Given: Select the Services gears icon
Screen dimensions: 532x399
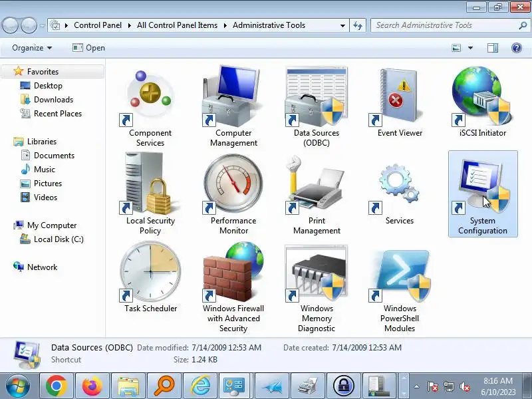Looking at the screenshot, I should tap(400, 190).
